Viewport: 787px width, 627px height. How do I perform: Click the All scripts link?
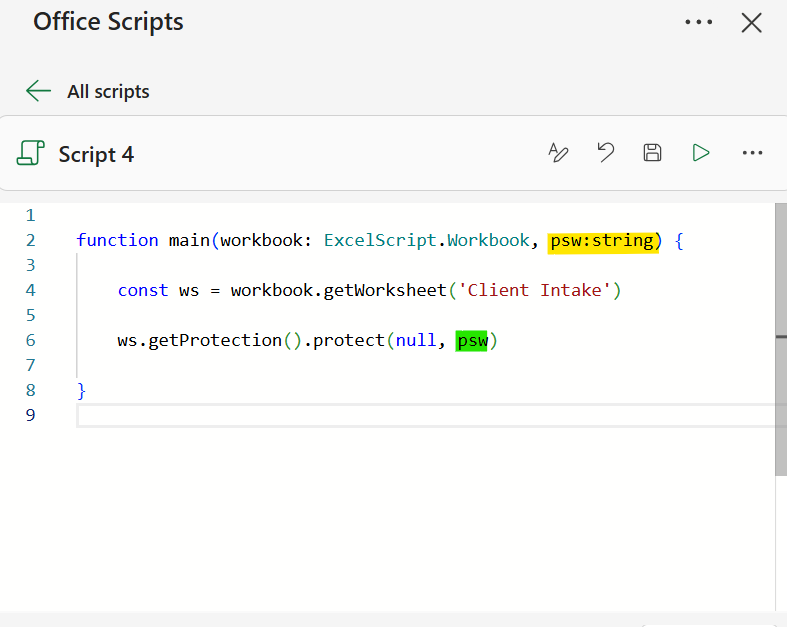[108, 91]
